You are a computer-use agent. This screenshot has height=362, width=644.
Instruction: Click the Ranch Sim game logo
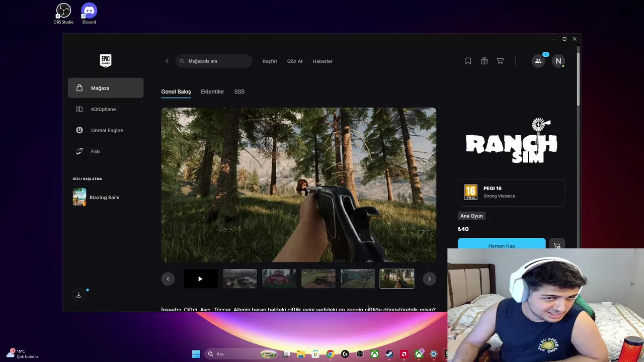coord(511,141)
